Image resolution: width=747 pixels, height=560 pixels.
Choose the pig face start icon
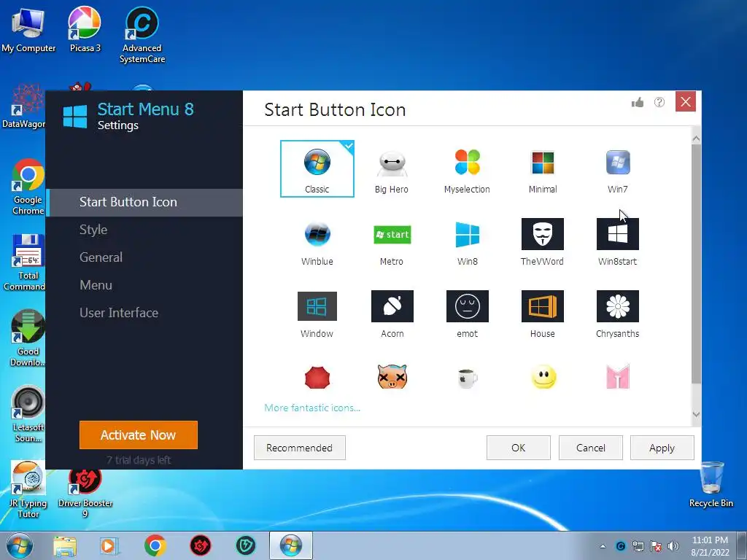392,377
